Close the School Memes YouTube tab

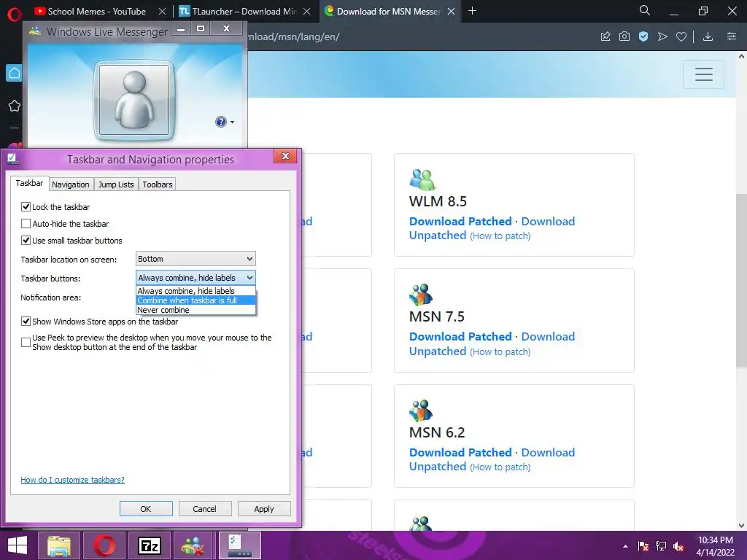pos(162,11)
